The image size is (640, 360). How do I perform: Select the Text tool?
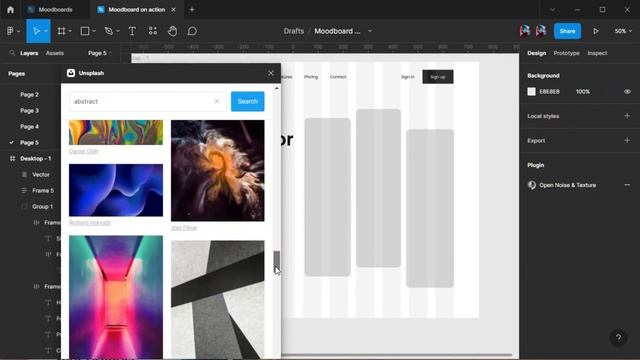[x=132, y=31]
